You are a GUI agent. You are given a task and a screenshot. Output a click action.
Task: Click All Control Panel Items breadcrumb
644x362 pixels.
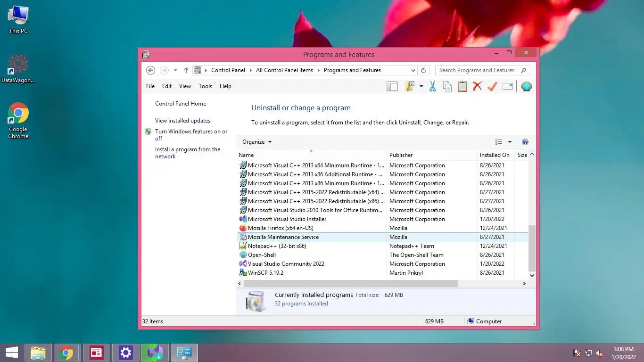pos(284,70)
